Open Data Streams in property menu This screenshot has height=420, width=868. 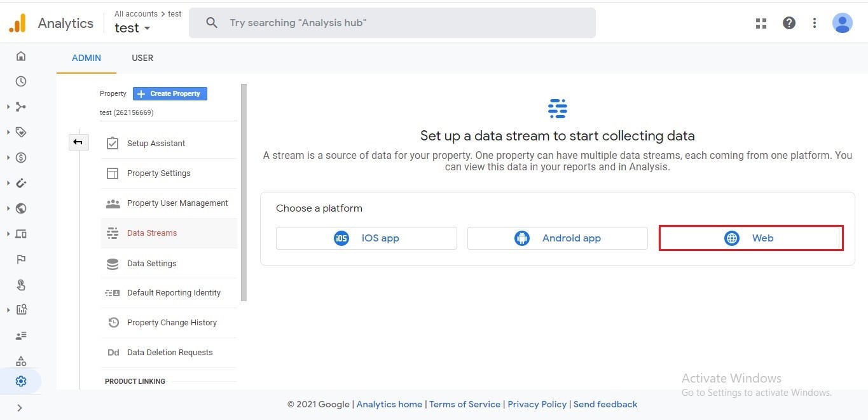tap(152, 233)
